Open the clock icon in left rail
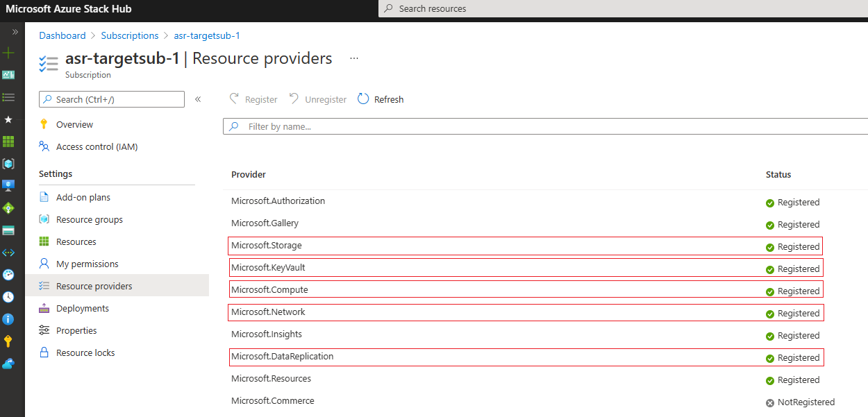The image size is (868, 417). coord(8,297)
